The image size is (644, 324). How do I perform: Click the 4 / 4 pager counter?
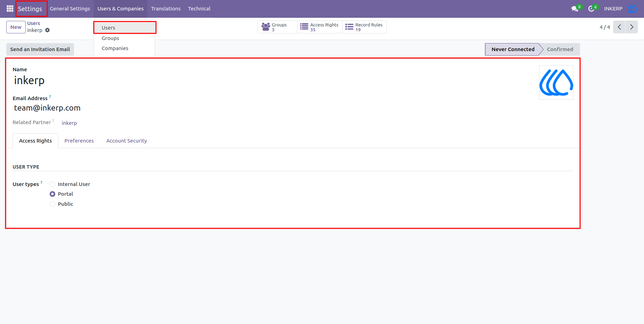point(605,27)
